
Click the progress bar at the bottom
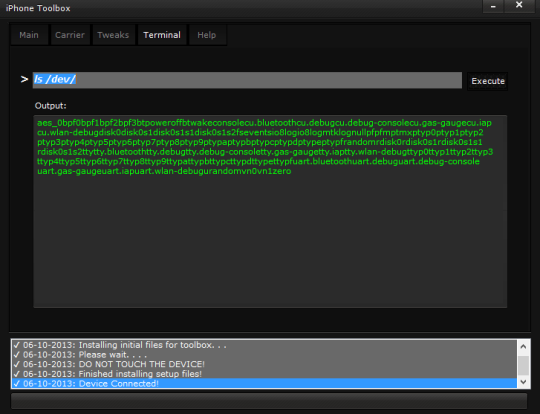point(269,401)
